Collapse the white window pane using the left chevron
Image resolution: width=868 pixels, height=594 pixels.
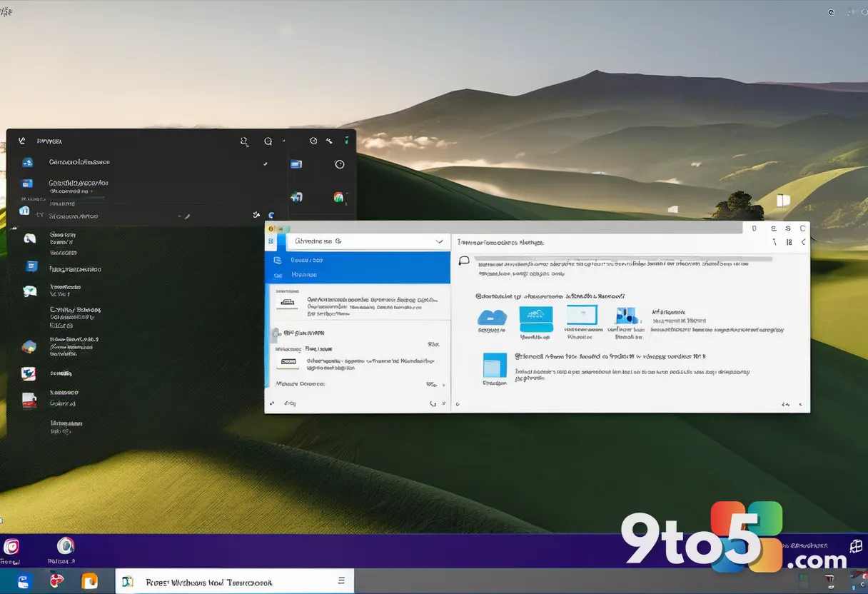pyautogui.click(x=803, y=243)
